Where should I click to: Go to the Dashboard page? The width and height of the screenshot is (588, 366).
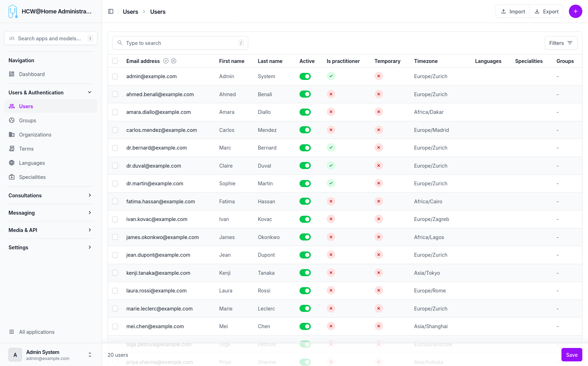click(x=32, y=74)
